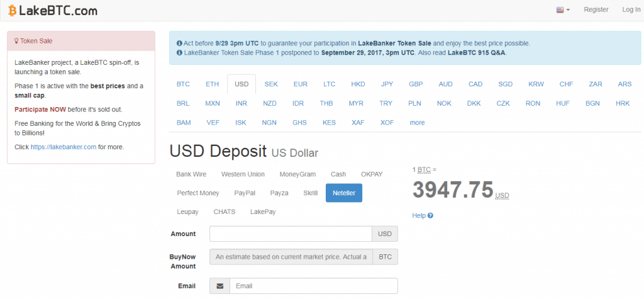The width and height of the screenshot is (644, 299).
Task: Open the BGN currency tab
Action: click(x=592, y=103)
